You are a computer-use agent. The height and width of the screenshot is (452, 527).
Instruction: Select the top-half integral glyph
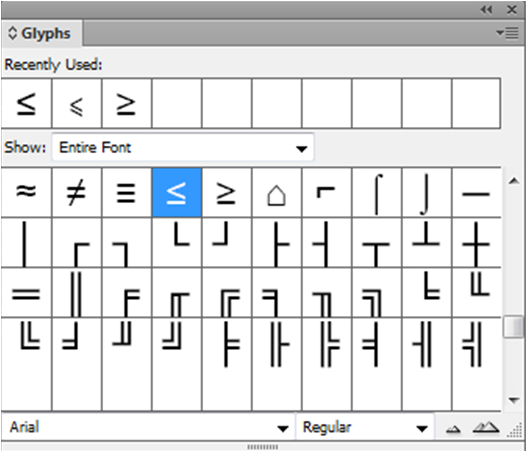tap(377, 193)
